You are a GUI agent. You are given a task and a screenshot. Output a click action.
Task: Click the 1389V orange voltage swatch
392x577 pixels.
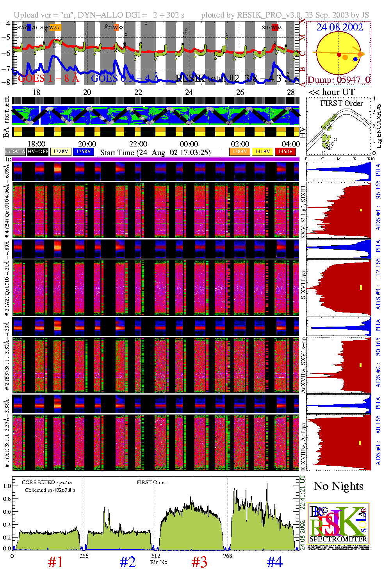(x=240, y=152)
